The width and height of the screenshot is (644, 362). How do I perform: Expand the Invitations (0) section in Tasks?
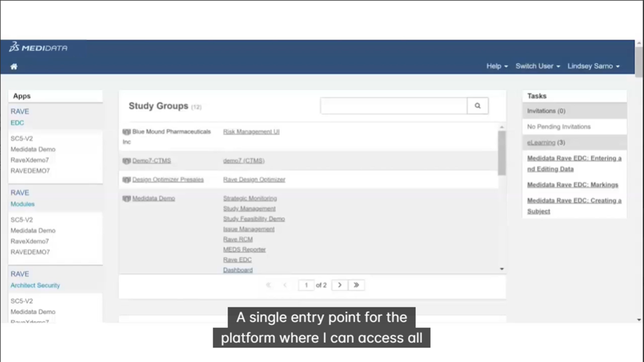(x=574, y=111)
